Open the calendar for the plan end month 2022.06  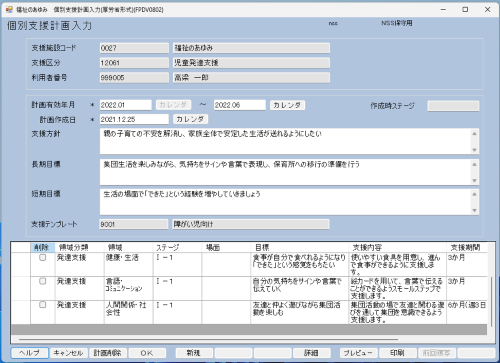287,105
